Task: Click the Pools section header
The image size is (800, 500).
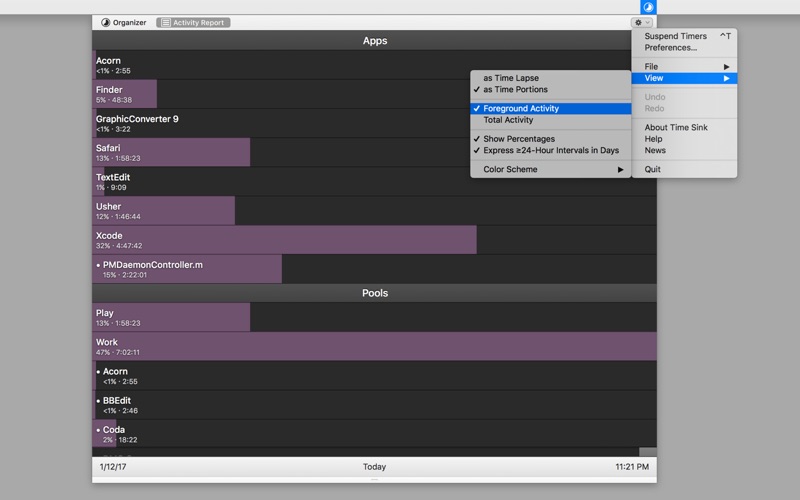Action: pyautogui.click(x=374, y=293)
